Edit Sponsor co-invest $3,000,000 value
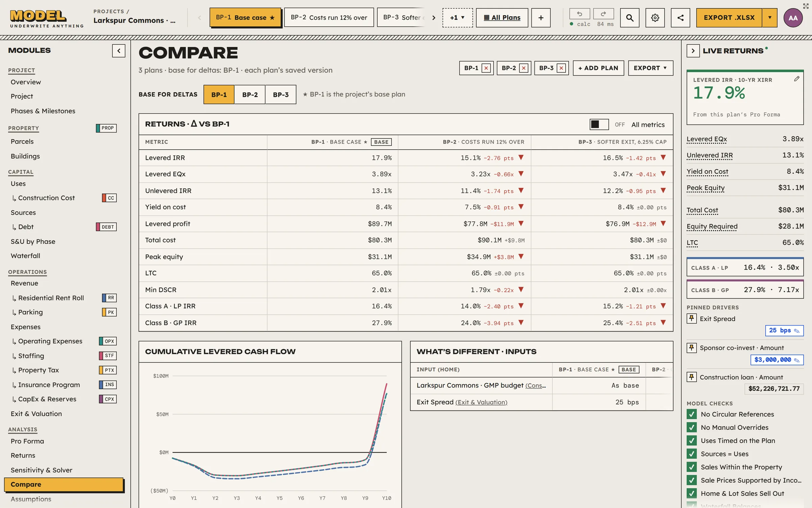The image size is (812, 508). [777, 360]
